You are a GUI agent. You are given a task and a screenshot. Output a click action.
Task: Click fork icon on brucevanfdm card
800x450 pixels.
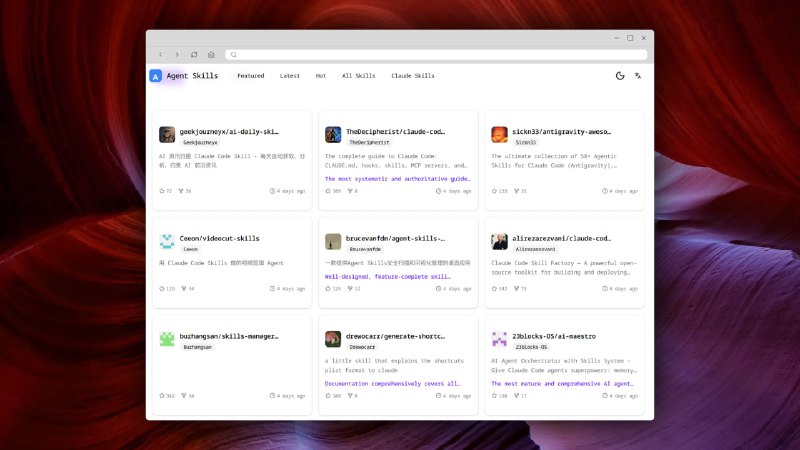pyautogui.click(x=351, y=289)
